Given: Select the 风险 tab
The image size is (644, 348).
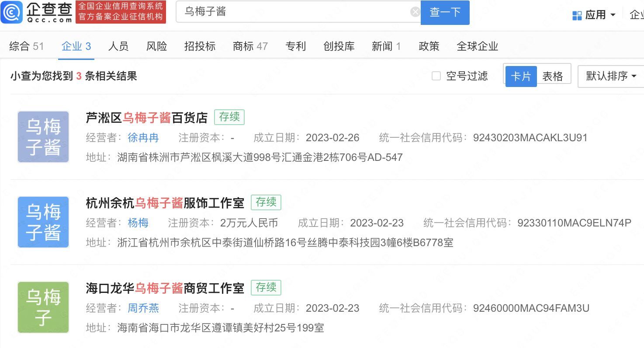Looking at the screenshot, I should [x=157, y=46].
